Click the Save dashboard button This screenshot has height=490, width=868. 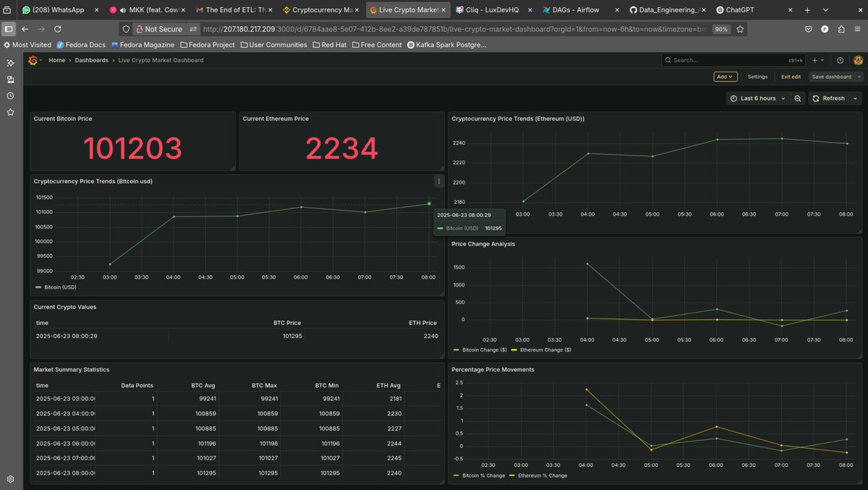point(831,77)
